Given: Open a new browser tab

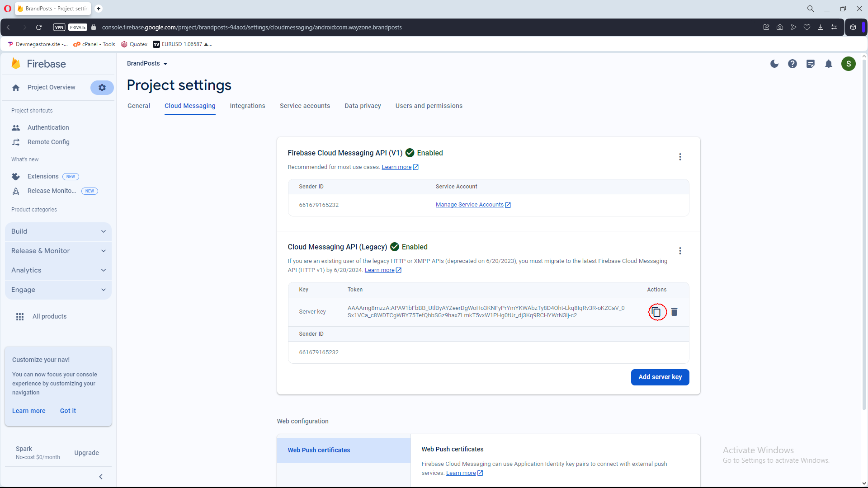Looking at the screenshot, I should coord(99,9).
